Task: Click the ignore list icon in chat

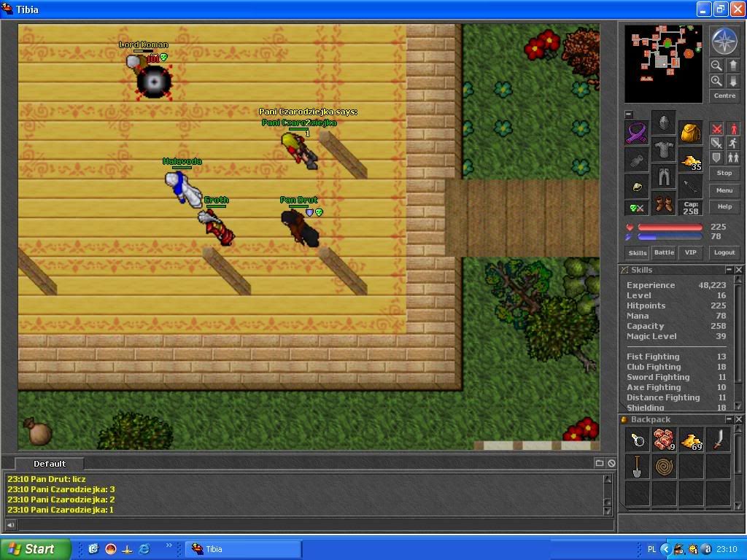Action: point(611,463)
